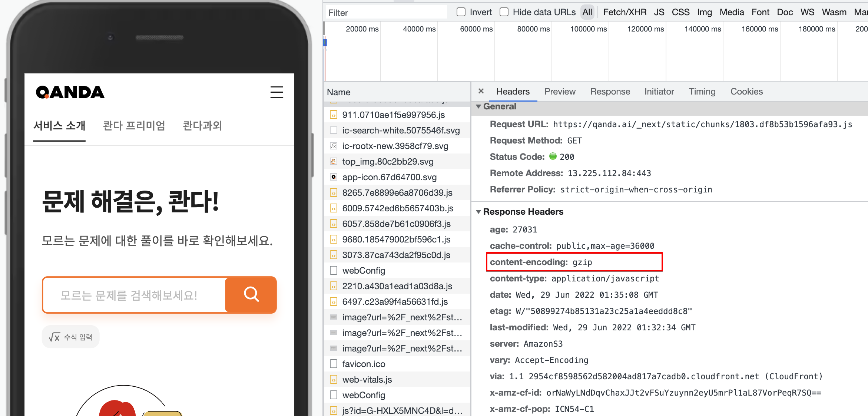
Task: Open the Timing tab
Action: coord(702,92)
